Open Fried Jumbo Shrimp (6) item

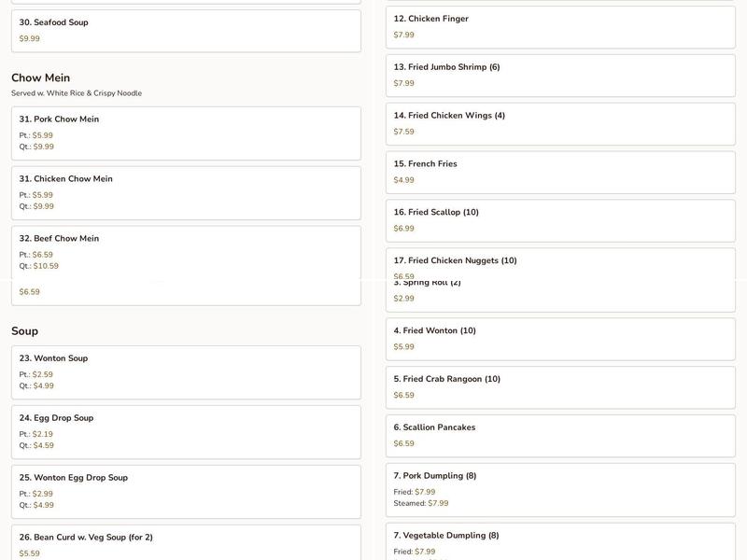coord(560,75)
